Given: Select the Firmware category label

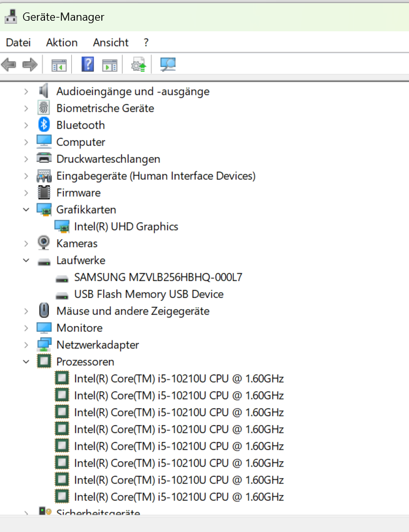Looking at the screenshot, I should pos(78,193).
